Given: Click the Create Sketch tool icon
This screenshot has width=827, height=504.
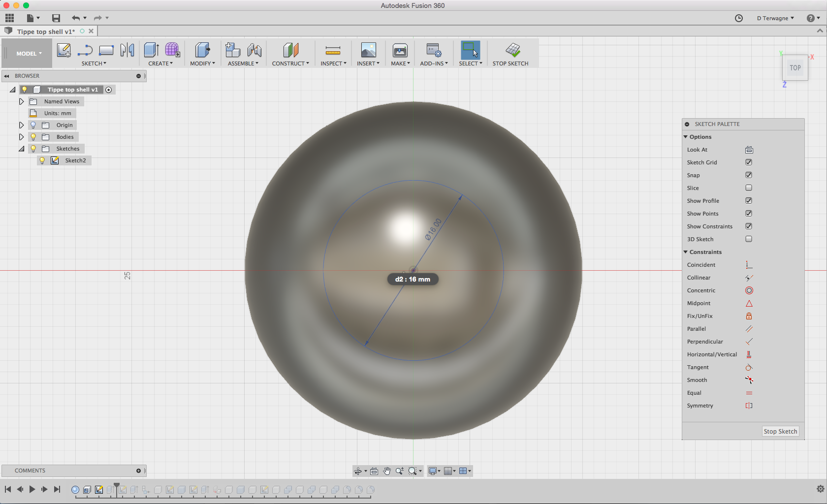Looking at the screenshot, I should [64, 50].
